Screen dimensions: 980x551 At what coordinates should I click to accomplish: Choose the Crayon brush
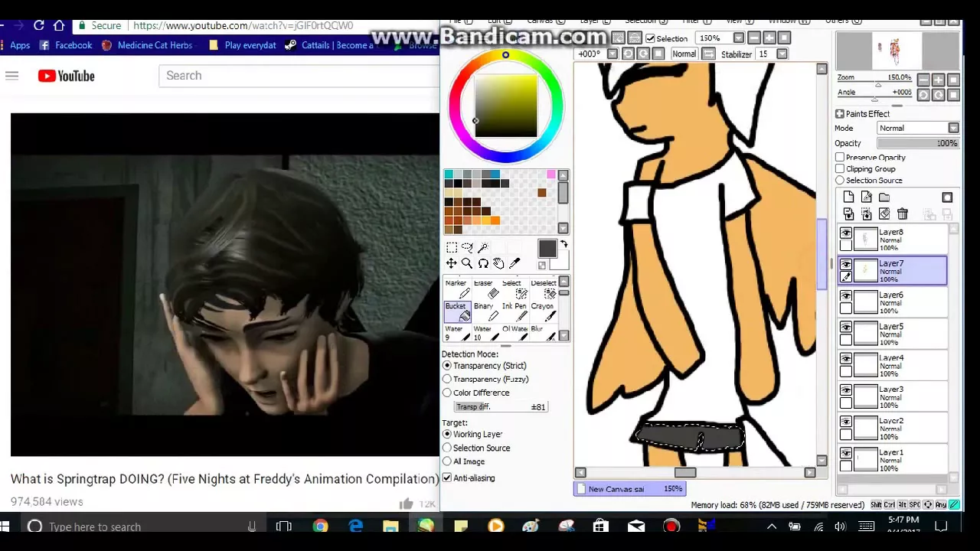click(543, 311)
